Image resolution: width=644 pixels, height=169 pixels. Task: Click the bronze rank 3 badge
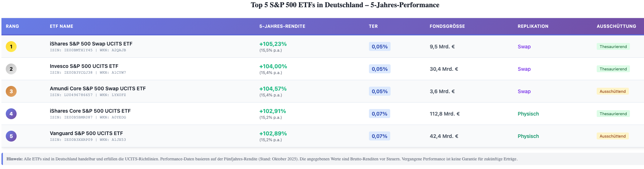pyautogui.click(x=11, y=91)
